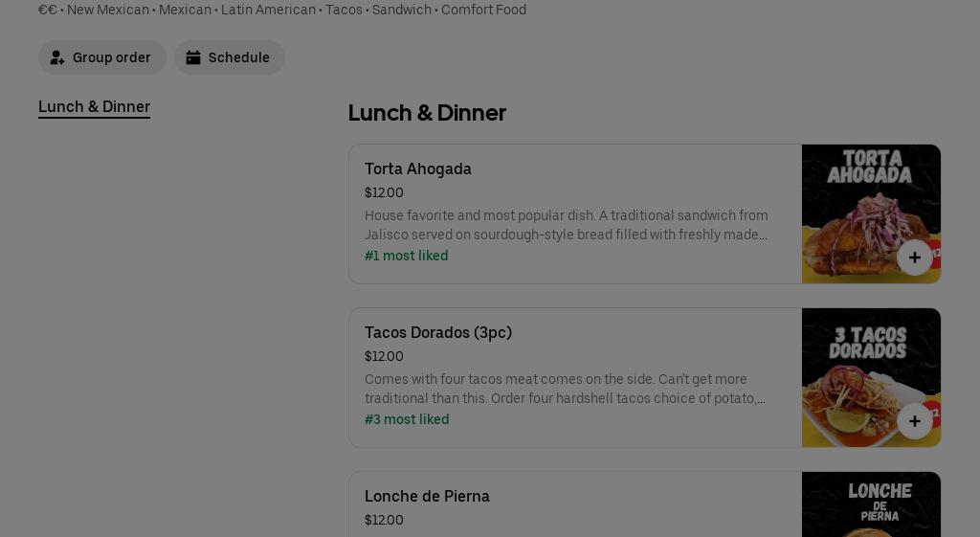The height and width of the screenshot is (537, 980).
Task: Click the Group order person icon
Action: 57,57
